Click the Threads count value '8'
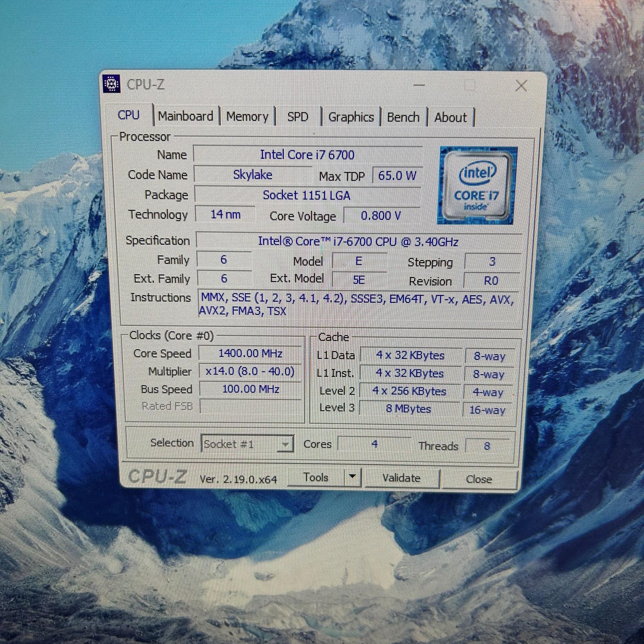644x644 pixels. pyautogui.click(x=487, y=446)
